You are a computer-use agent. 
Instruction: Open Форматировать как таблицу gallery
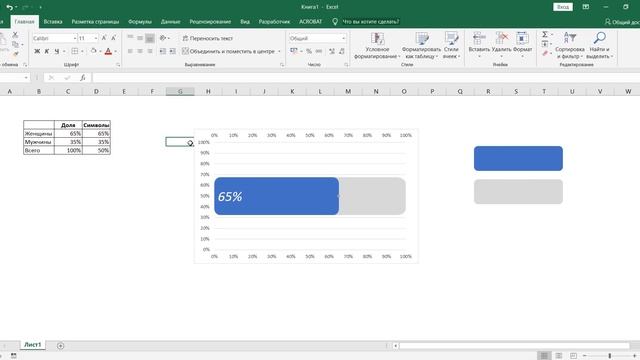coord(421,45)
